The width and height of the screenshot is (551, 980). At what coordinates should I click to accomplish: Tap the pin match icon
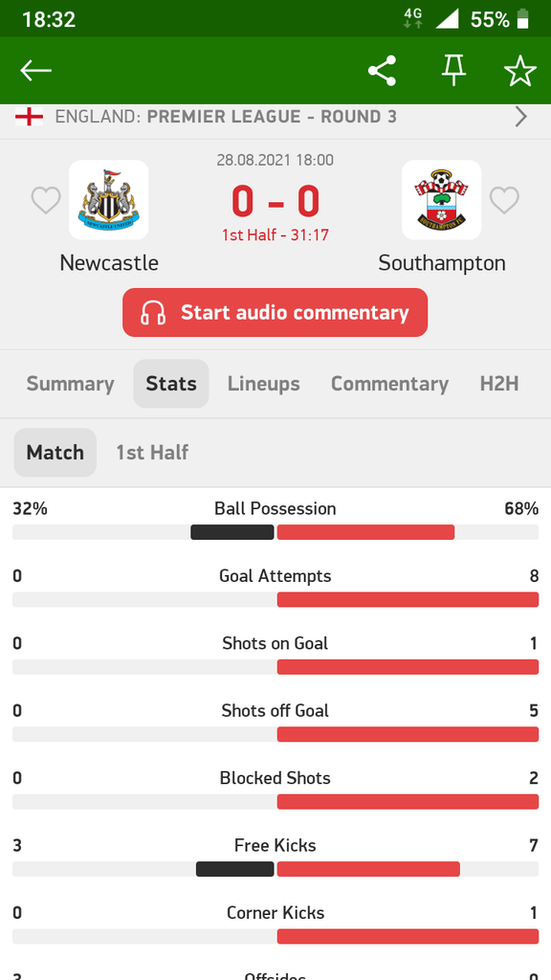pos(454,71)
